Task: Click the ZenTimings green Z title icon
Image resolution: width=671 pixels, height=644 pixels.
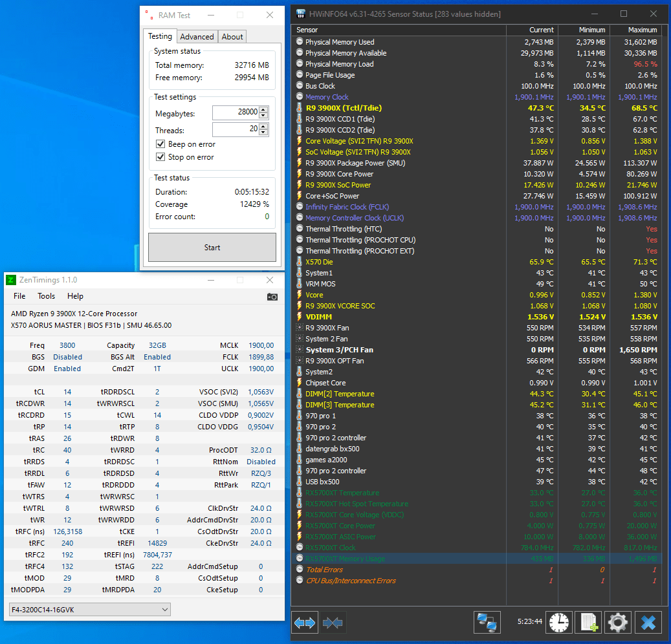Action: pyautogui.click(x=11, y=280)
